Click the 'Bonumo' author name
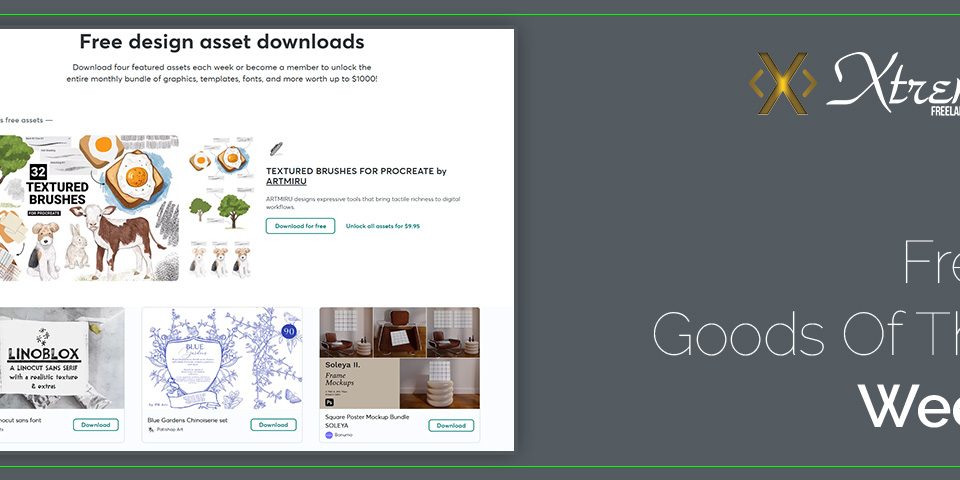Viewport: 960px width, 480px height. [344, 435]
